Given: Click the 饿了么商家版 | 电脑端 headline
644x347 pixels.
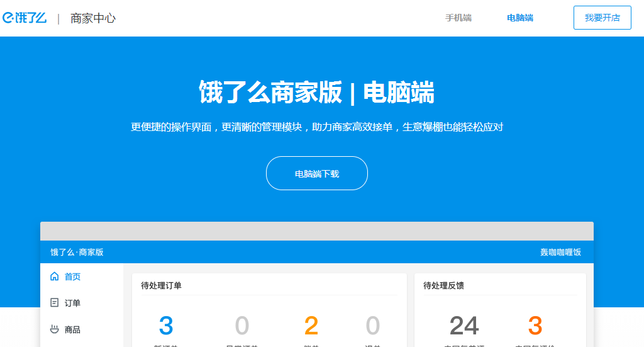Looking at the screenshot, I should [x=317, y=92].
